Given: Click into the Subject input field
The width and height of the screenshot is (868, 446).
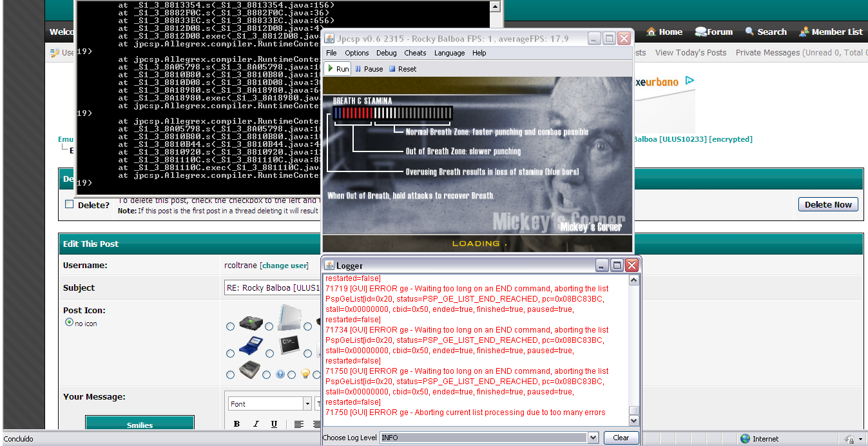Looking at the screenshot, I should pyautogui.click(x=271, y=287).
